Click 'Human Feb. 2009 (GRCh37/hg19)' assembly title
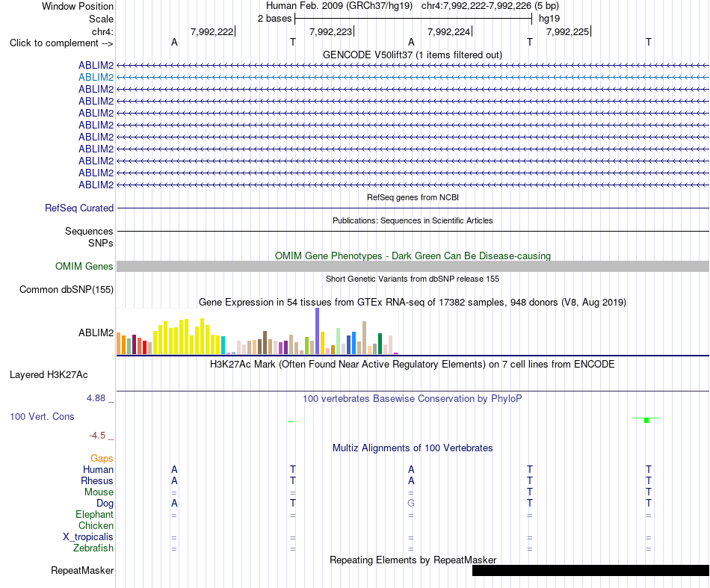 point(339,6)
